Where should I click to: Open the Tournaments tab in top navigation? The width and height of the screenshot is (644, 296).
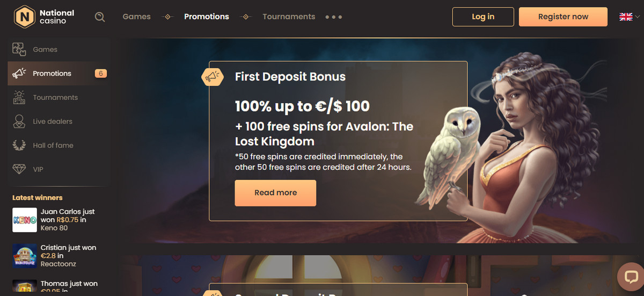coord(289,17)
